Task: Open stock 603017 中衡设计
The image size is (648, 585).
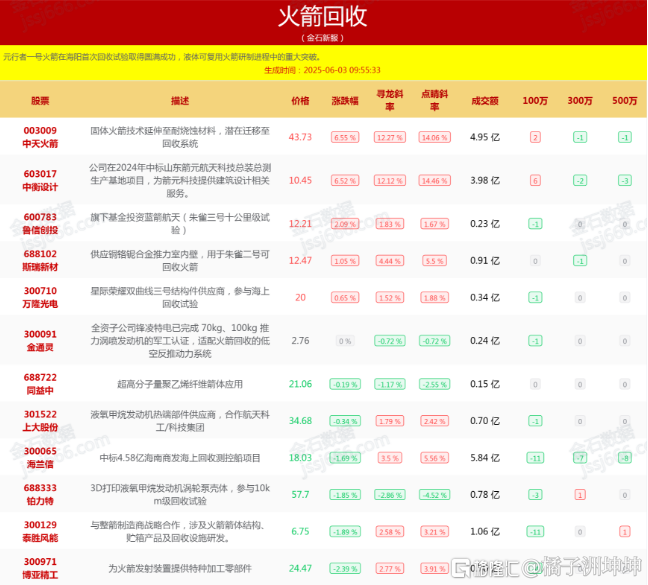Action: [x=40, y=181]
